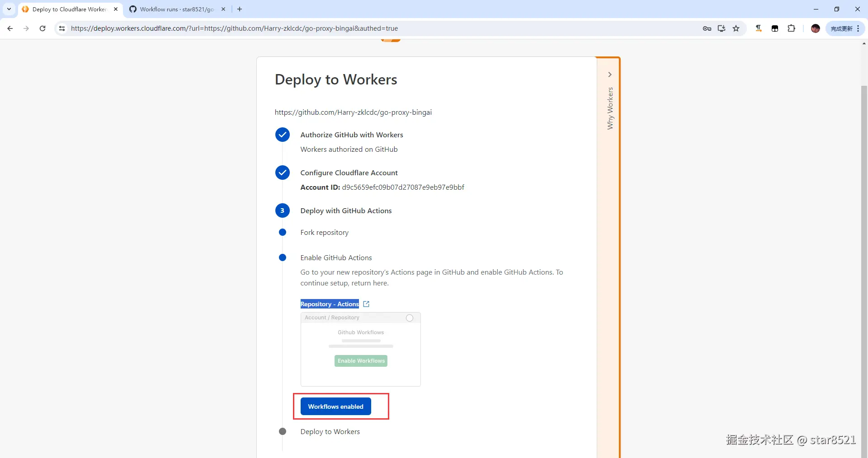Bookmark this page with the star icon

pyautogui.click(x=736, y=28)
